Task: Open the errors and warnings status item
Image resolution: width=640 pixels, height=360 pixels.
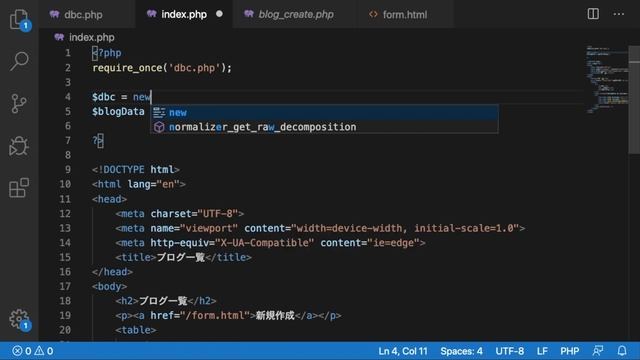Action: pyautogui.click(x=33, y=351)
